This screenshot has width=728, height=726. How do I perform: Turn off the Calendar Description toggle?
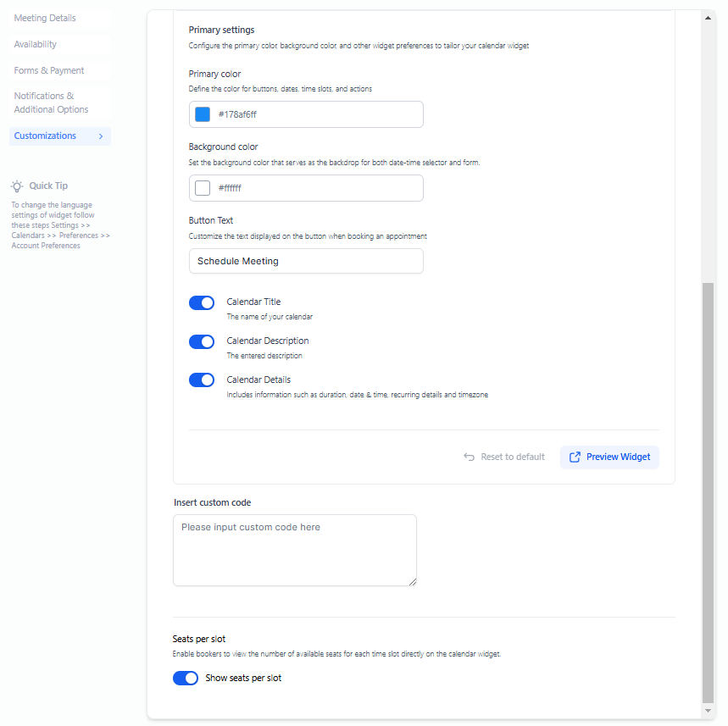[202, 341]
